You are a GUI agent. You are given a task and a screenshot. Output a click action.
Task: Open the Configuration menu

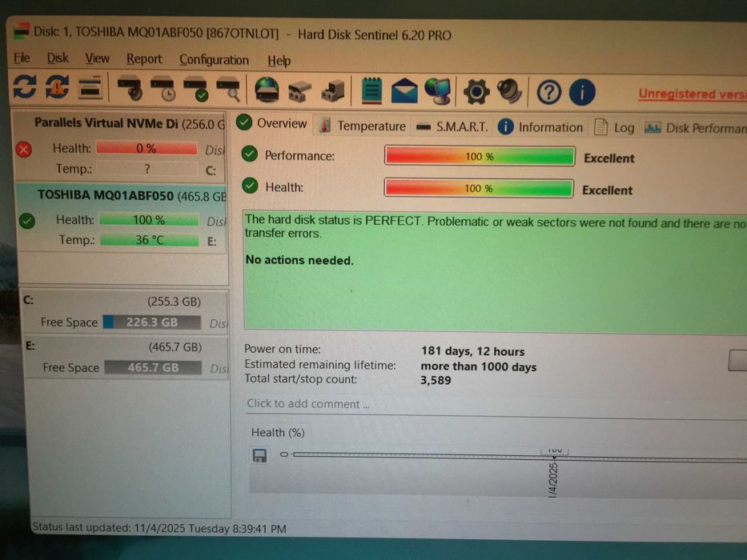pyautogui.click(x=214, y=60)
